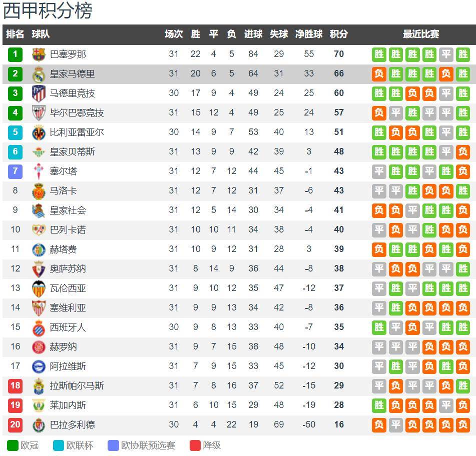Click the green 欧冠 legend swatch
Viewport: 476px width, 456px height.
[13, 445]
